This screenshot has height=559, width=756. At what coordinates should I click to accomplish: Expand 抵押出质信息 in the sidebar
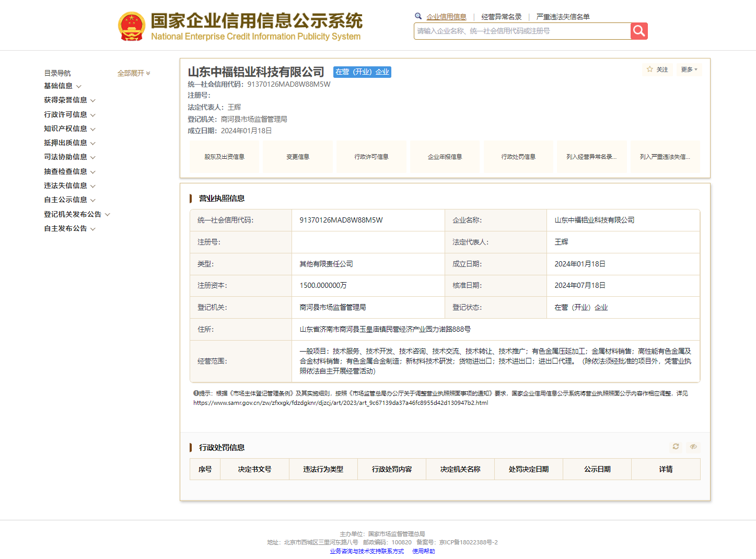pyautogui.click(x=69, y=143)
